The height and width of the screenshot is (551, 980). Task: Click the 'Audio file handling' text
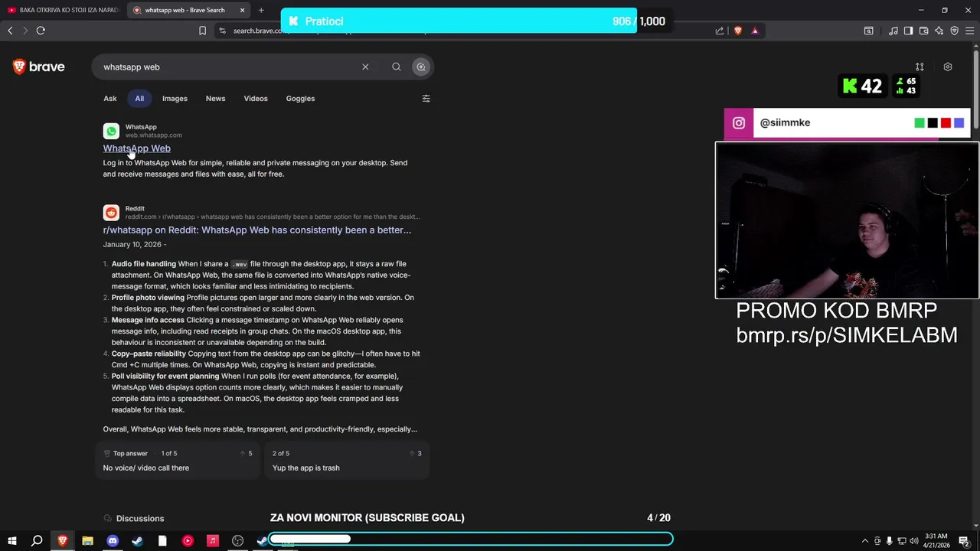pos(144,264)
